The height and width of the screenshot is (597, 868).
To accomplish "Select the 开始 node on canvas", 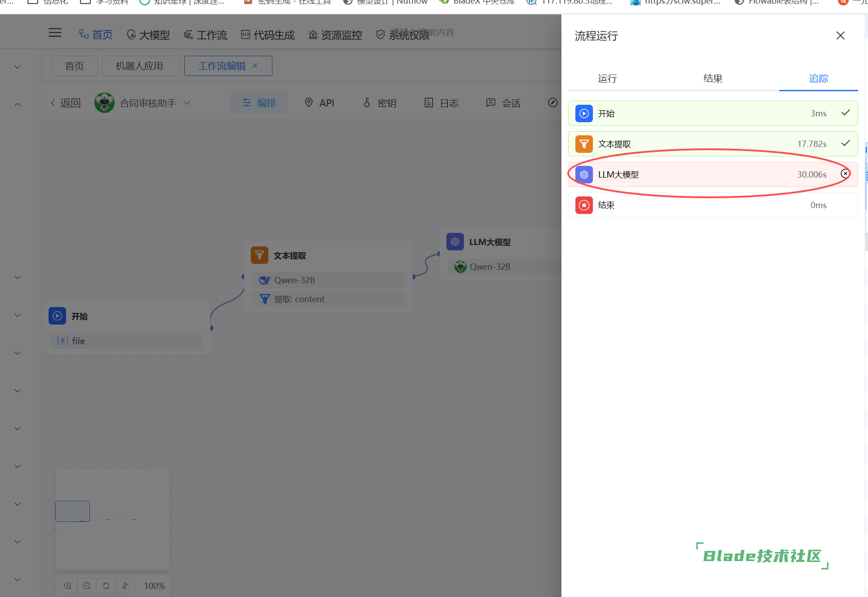I will [x=126, y=328].
